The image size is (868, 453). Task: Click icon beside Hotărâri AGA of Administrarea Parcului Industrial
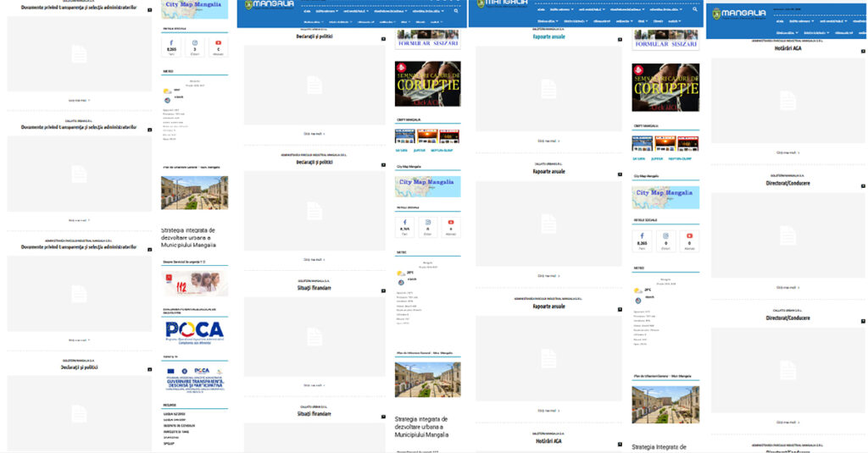click(x=863, y=52)
